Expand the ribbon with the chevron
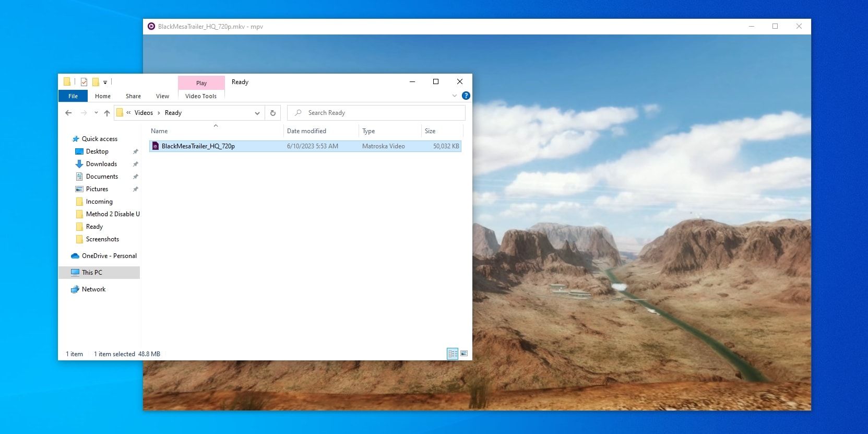 click(455, 96)
